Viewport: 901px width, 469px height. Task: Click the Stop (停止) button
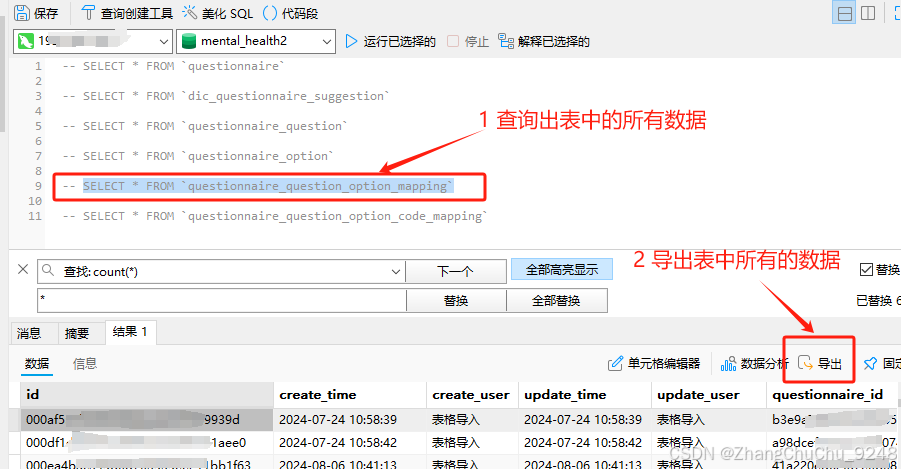tap(468, 41)
